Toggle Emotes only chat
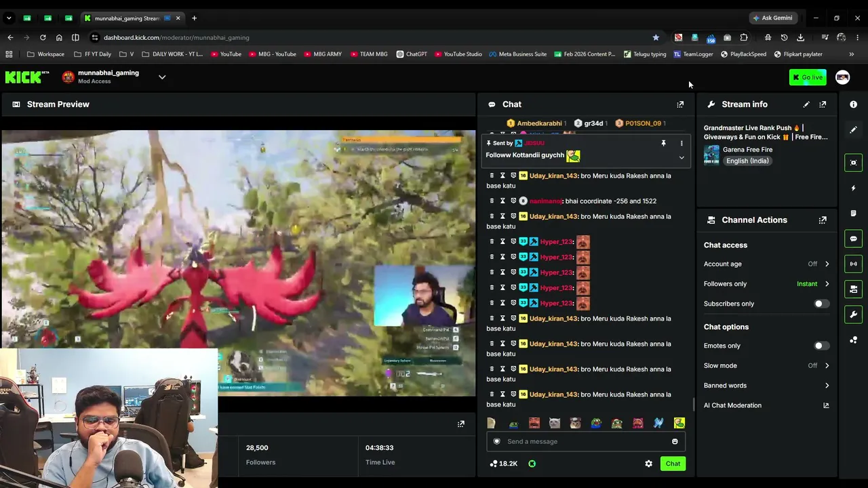The width and height of the screenshot is (868, 488). click(x=821, y=346)
